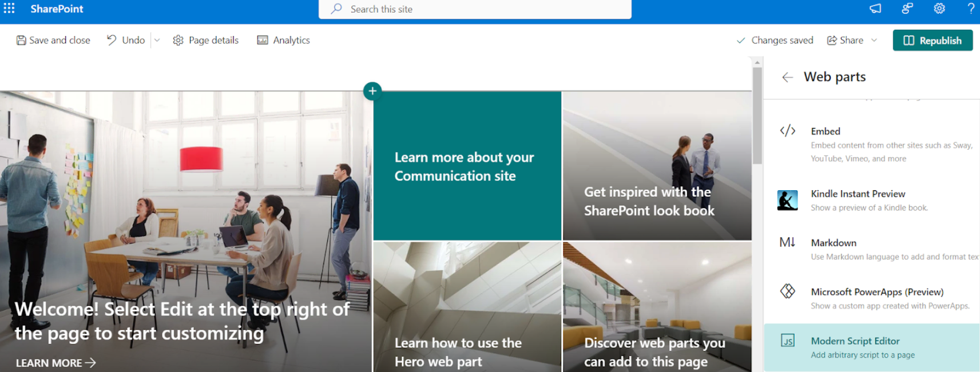Image resolution: width=980 pixels, height=372 pixels.
Task: Open the settings gear icon
Action: tap(939, 9)
